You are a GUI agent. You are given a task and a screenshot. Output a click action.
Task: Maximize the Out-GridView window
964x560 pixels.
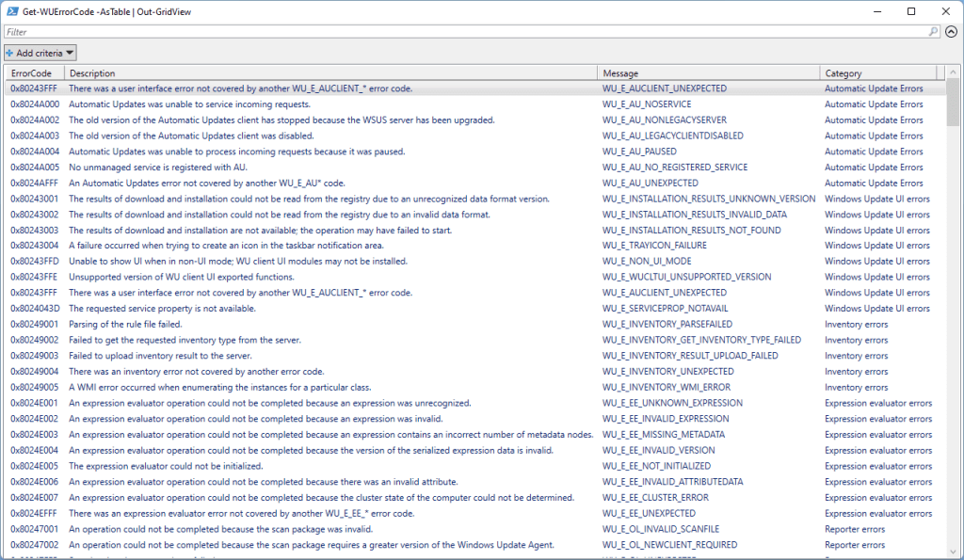[x=910, y=11]
